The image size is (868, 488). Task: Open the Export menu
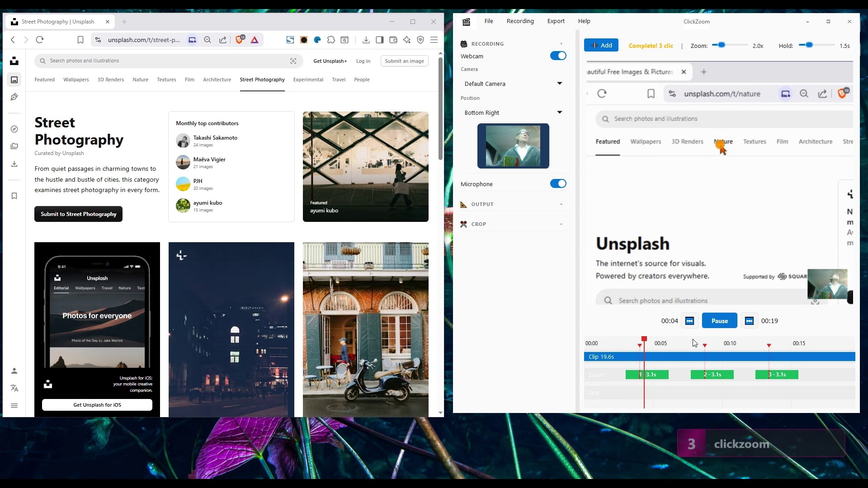click(x=556, y=21)
